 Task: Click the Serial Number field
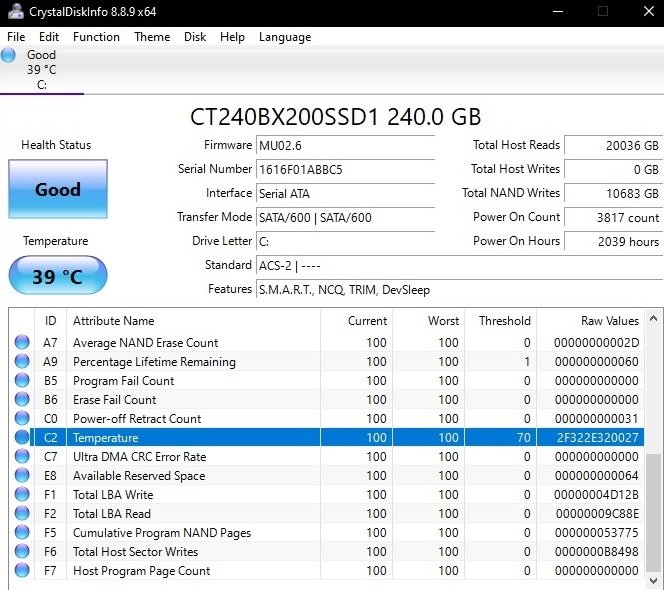click(x=346, y=169)
